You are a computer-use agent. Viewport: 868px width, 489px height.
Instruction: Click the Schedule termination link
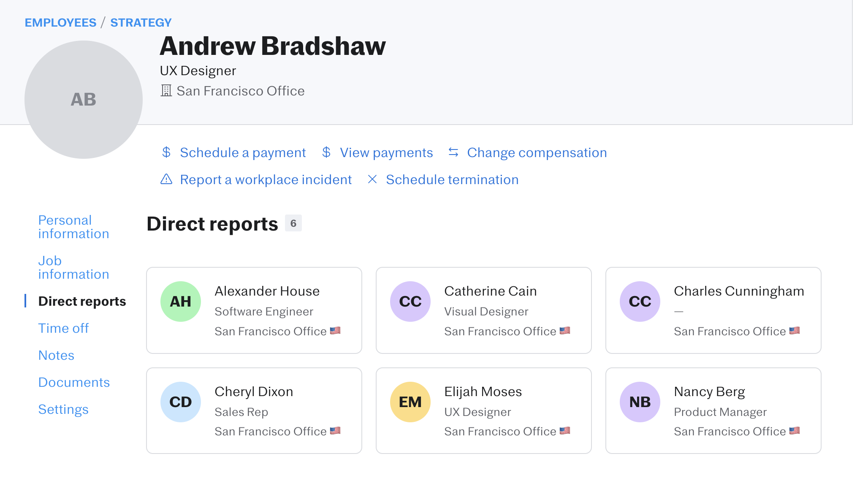coord(452,179)
